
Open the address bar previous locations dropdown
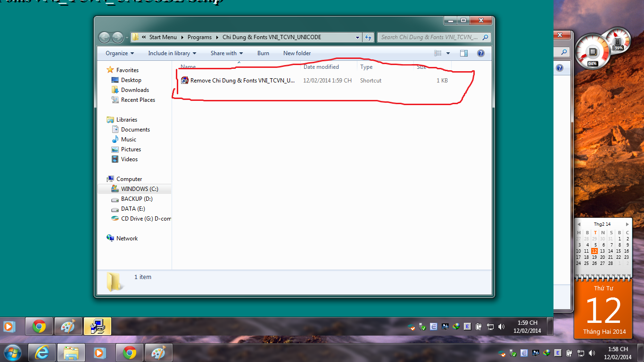click(358, 37)
